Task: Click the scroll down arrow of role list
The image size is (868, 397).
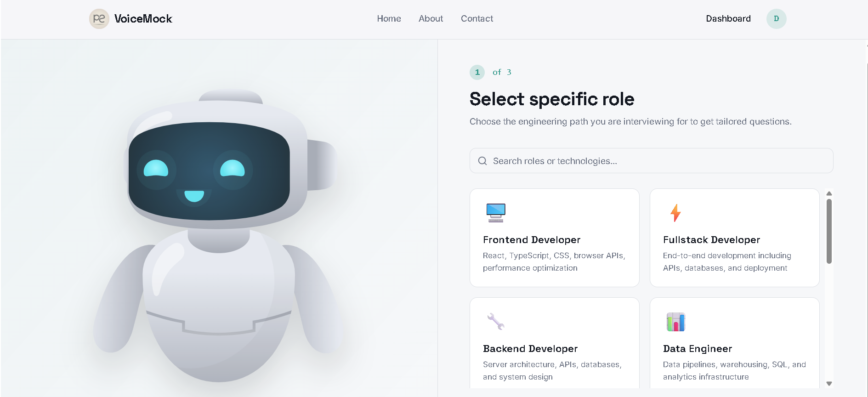Action: coord(829,384)
